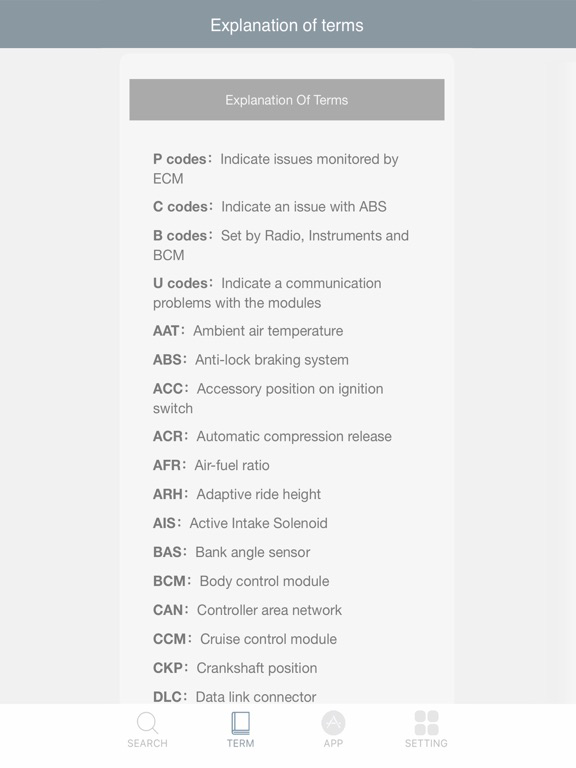
Task: Select the P codes definition entry
Action: point(276,168)
